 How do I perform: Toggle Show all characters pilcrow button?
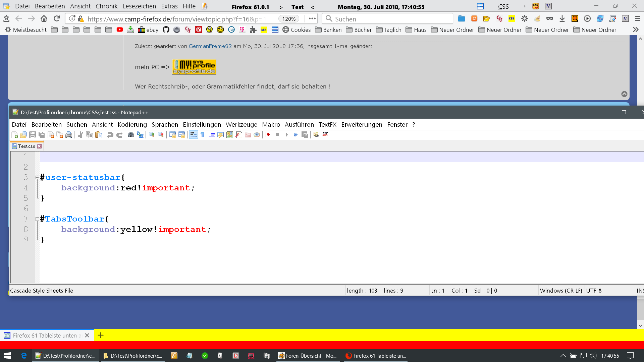tap(203, 135)
